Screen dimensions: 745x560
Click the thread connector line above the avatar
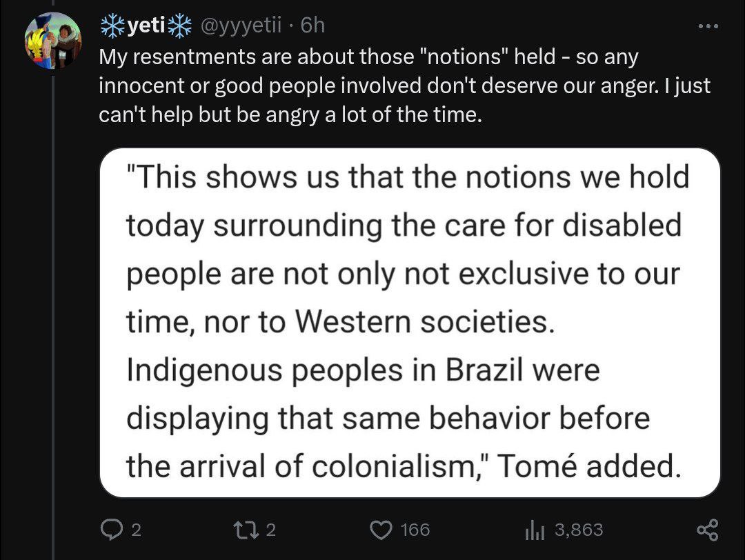pyautogui.click(x=52, y=4)
